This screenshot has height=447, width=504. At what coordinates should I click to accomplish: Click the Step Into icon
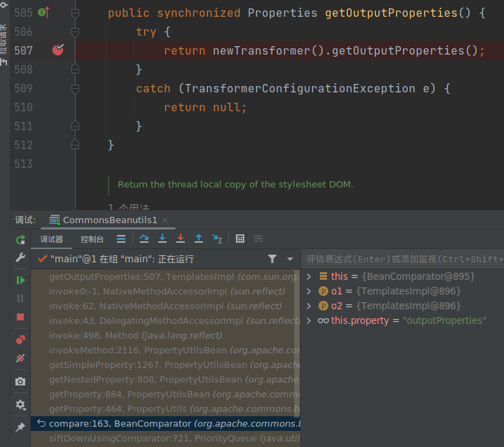click(162, 239)
